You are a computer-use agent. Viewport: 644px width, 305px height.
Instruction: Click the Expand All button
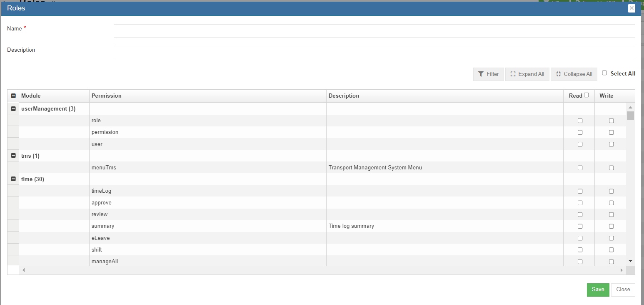527,74
